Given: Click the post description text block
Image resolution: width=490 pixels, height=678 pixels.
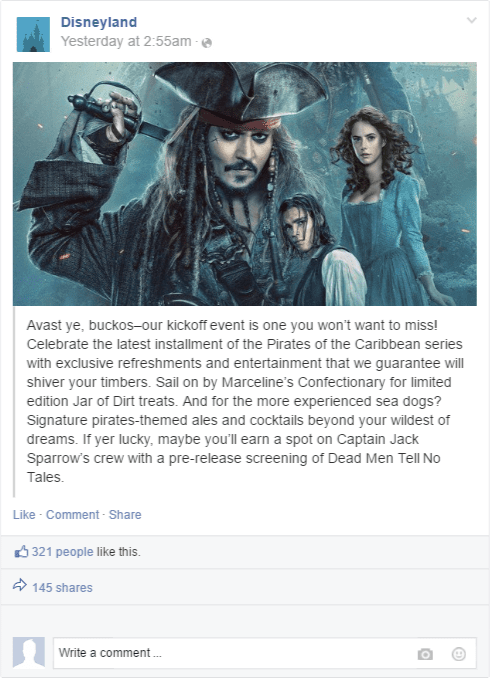Looking at the screenshot, I should coord(245,401).
